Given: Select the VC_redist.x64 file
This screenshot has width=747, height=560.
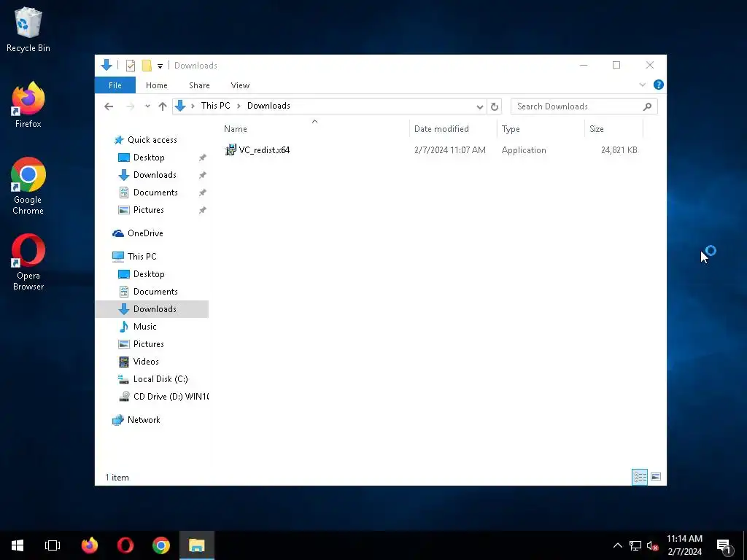Looking at the screenshot, I should (258, 150).
